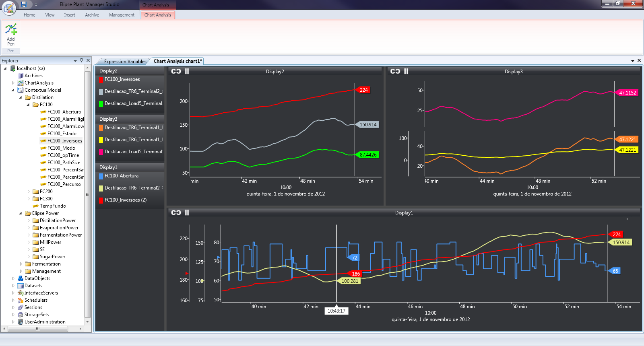Image resolution: width=644 pixels, height=346 pixels.
Task: Pause the Display2 chart
Action: click(x=187, y=71)
